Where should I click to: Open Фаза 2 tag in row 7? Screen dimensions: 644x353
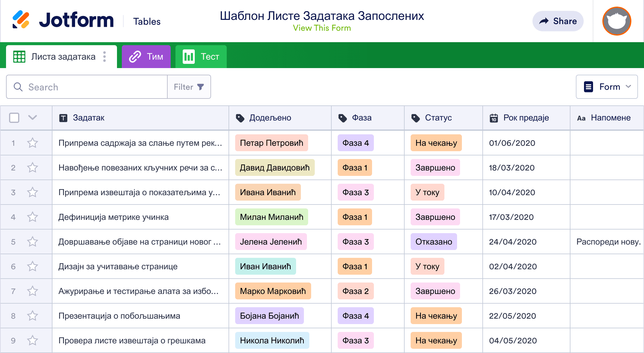[355, 291]
